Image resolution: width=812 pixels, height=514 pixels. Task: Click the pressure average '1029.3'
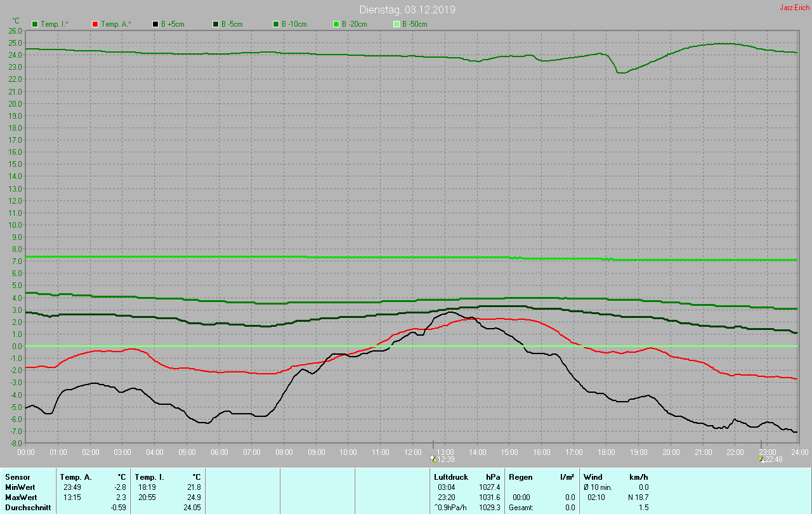(489, 508)
